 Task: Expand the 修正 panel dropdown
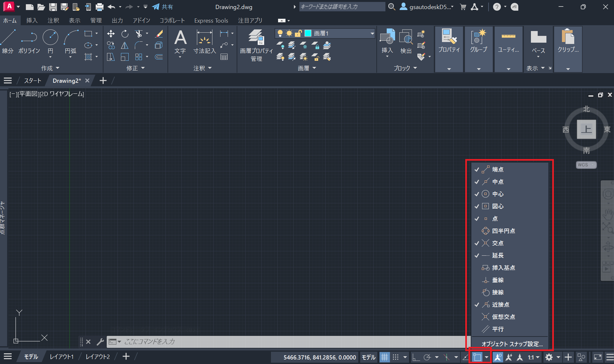(x=135, y=68)
